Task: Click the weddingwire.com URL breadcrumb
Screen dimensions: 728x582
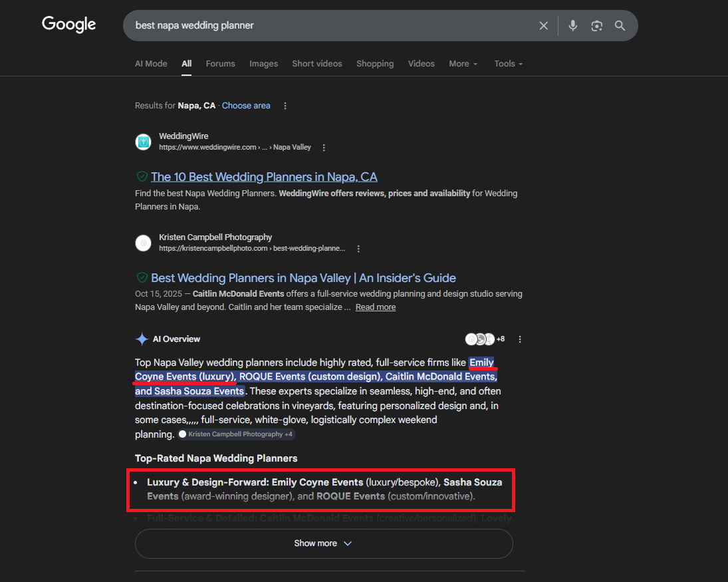Action: pos(235,147)
